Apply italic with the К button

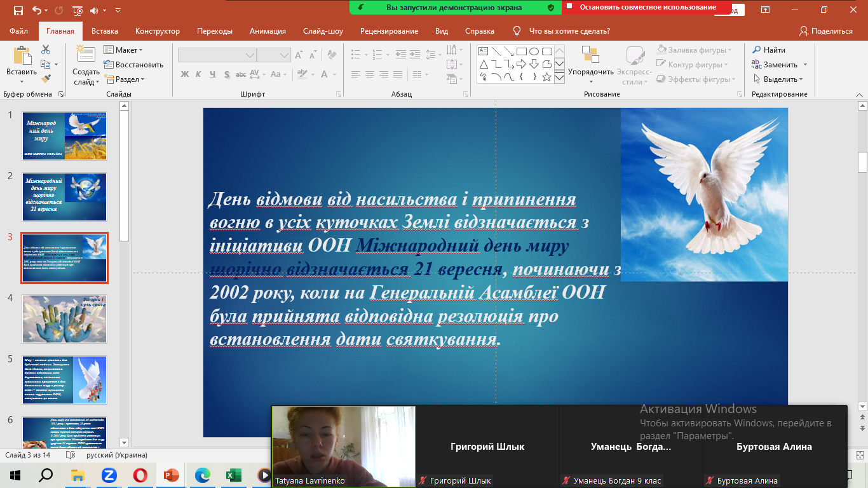click(x=198, y=74)
